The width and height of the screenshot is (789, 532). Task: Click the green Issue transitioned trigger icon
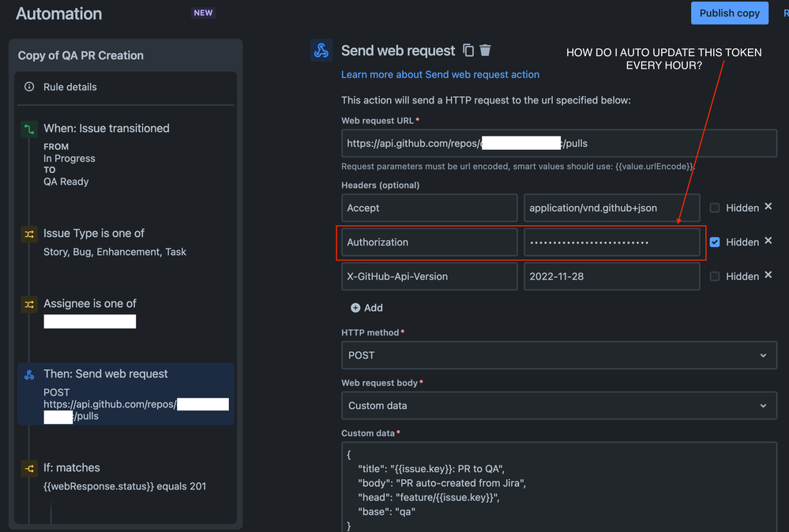coord(29,129)
